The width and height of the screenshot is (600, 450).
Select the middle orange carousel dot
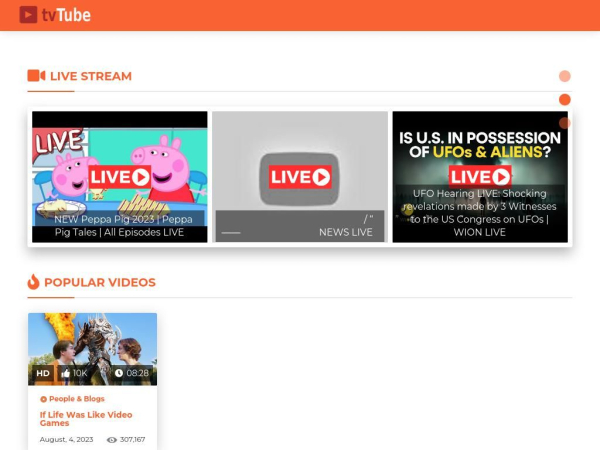[x=564, y=99]
